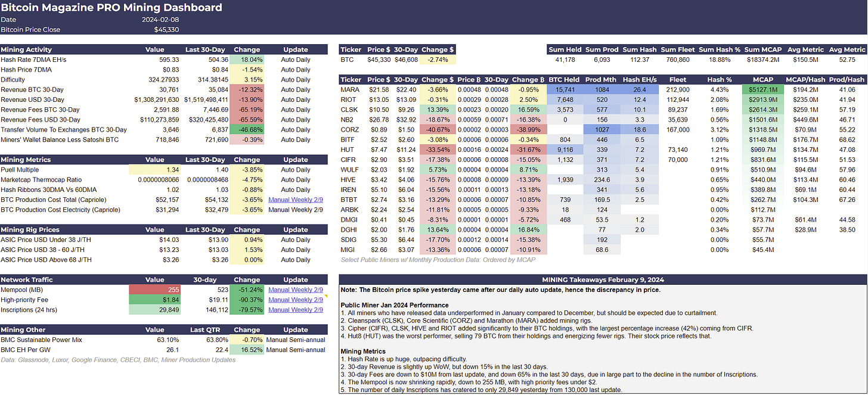
Task: Click the CIFR ticker cell
Action: 349,160
